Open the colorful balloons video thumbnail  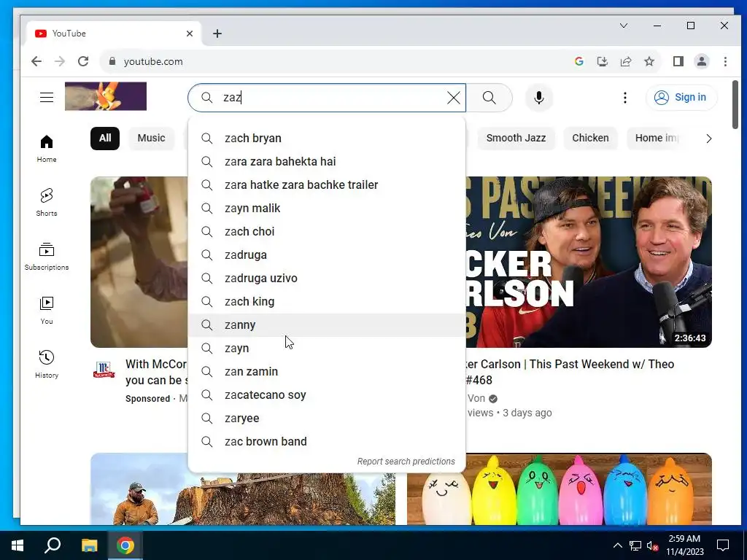(x=560, y=489)
